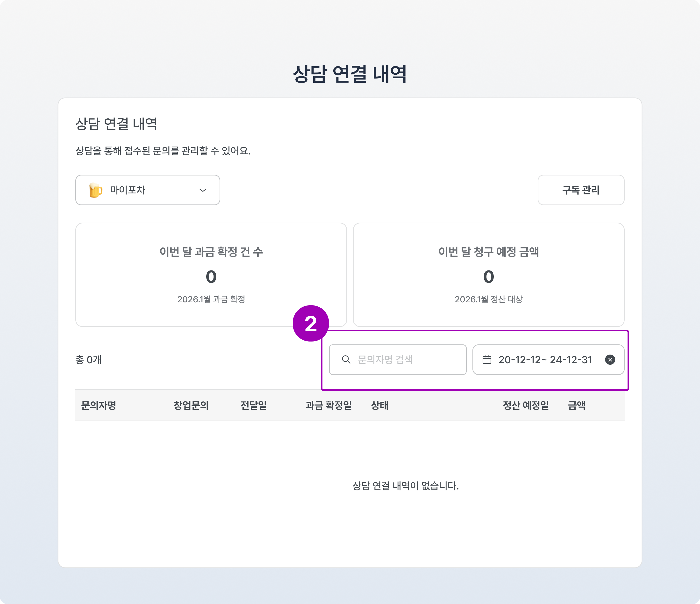The image size is (700, 604).
Task: Click the purple number 2 annotation badge
Action: [x=310, y=323]
